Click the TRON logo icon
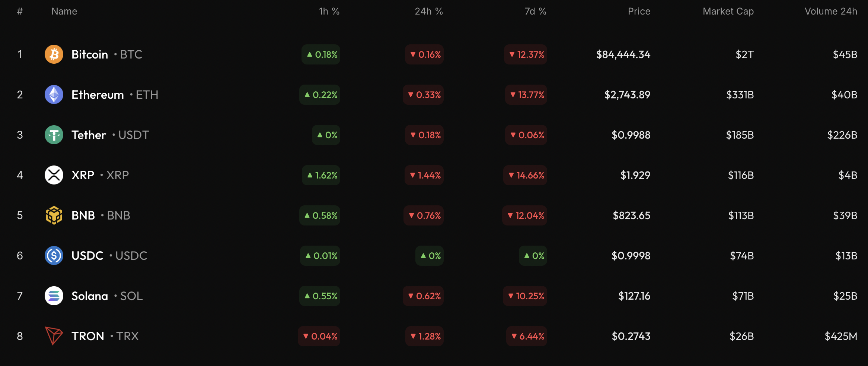This screenshot has width=868, height=366. pos(54,336)
